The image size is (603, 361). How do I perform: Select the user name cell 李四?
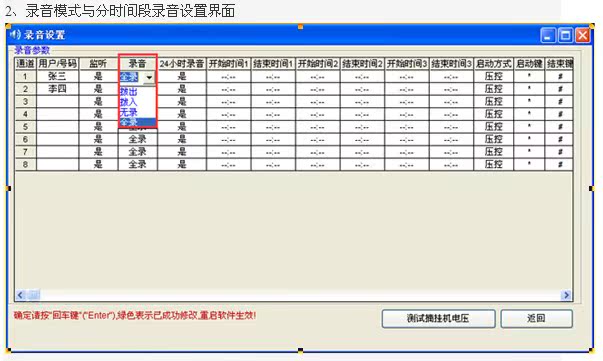pos(57,89)
